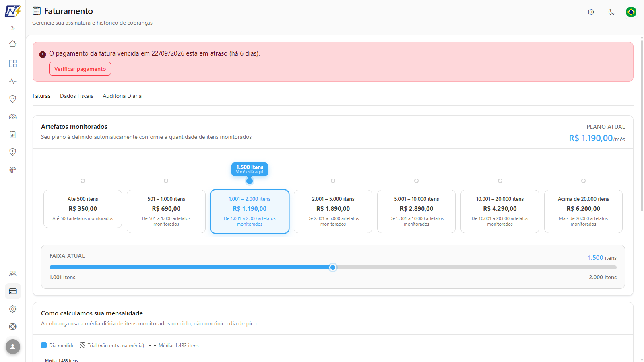Select the Acima de 20.000 itens plan card

(x=583, y=212)
